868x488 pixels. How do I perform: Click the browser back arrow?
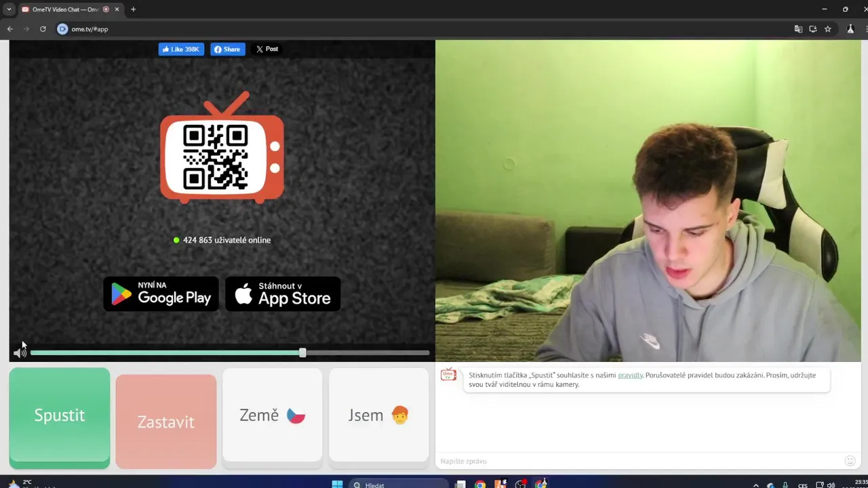point(10,29)
